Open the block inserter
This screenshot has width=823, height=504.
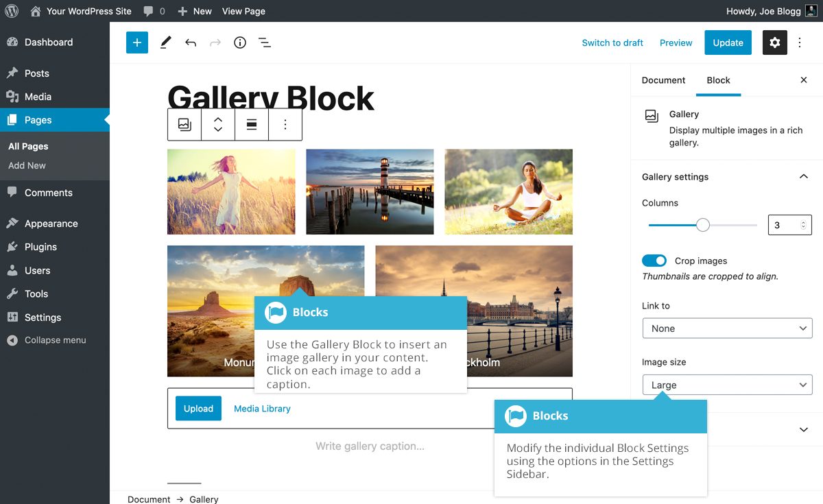pos(136,43)
